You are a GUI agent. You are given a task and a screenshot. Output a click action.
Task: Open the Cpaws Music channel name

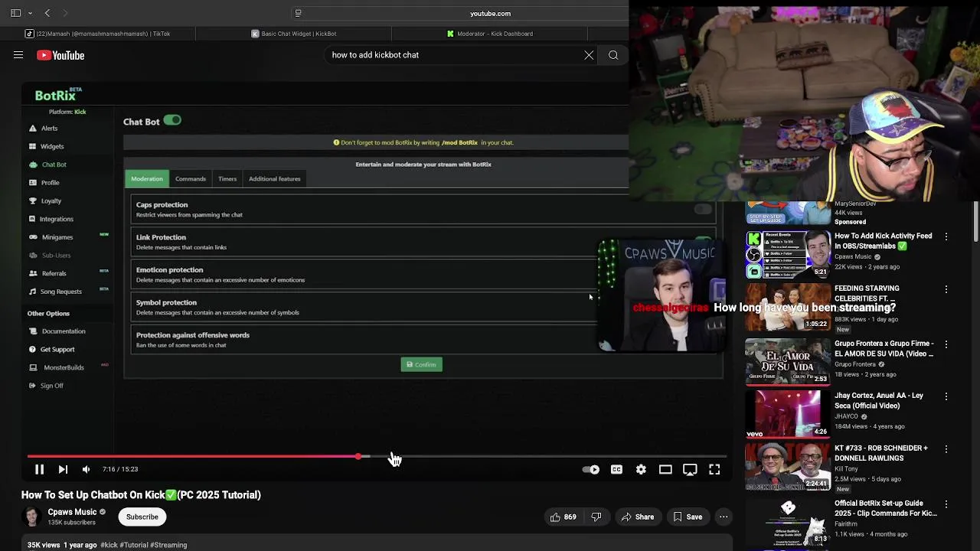pyautogui.click(x=73, y=512)
